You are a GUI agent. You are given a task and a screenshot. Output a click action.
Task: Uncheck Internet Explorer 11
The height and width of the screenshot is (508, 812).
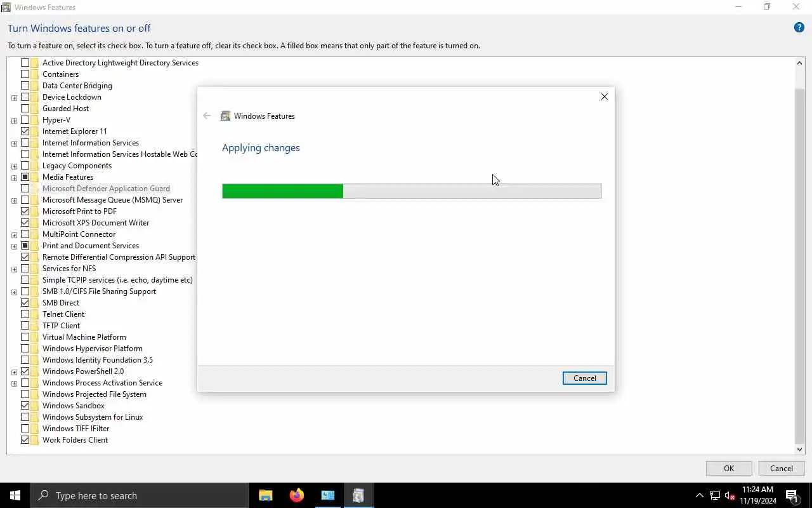(25, 131)
